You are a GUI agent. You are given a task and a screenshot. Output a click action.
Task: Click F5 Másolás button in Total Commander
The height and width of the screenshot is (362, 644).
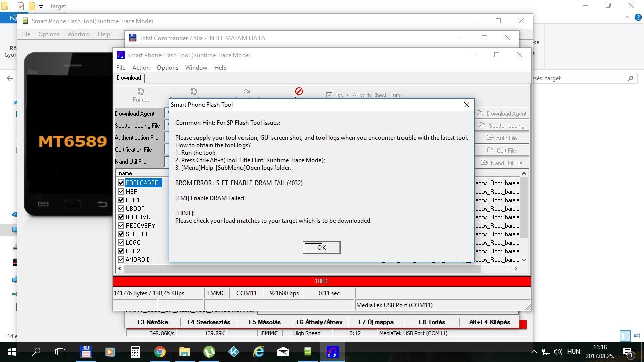[265, 322]
